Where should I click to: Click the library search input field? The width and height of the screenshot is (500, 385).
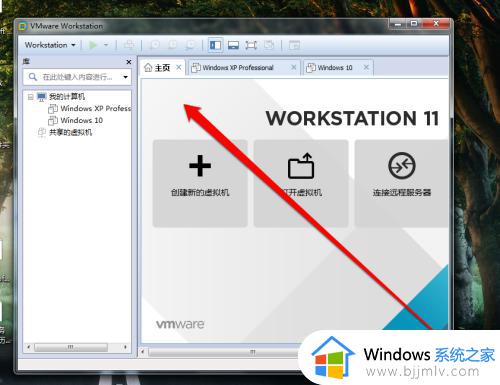(x=77, y=77)
